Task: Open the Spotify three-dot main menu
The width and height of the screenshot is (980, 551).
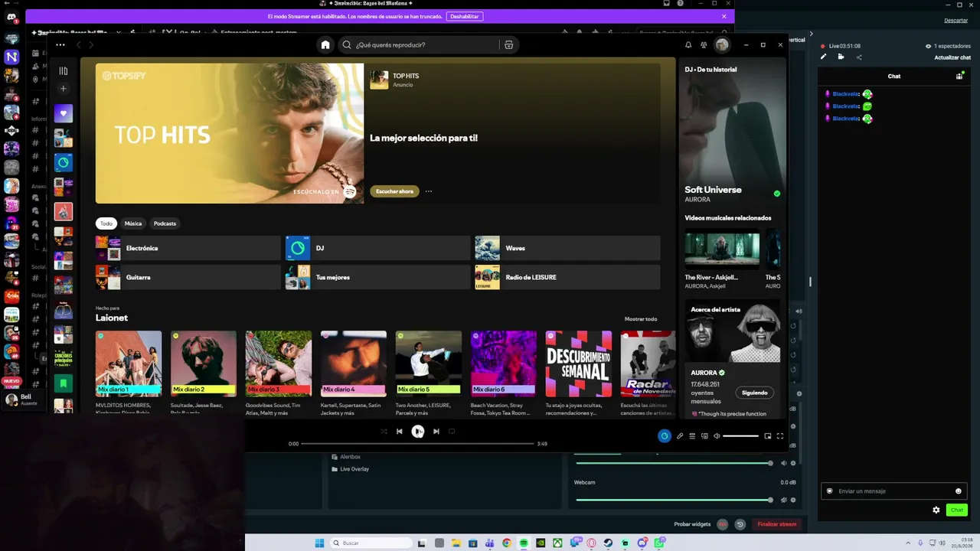Action: click(60, 45)
